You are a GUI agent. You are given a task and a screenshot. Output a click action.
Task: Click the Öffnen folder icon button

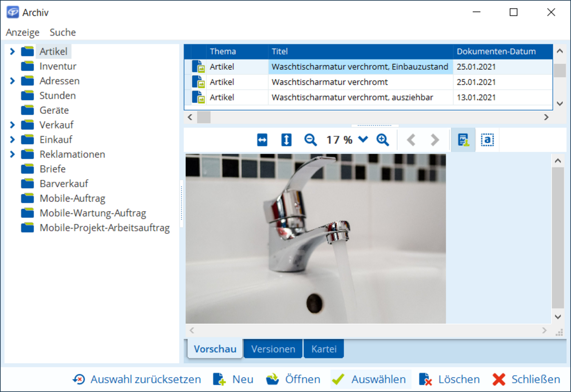point(272,379)
